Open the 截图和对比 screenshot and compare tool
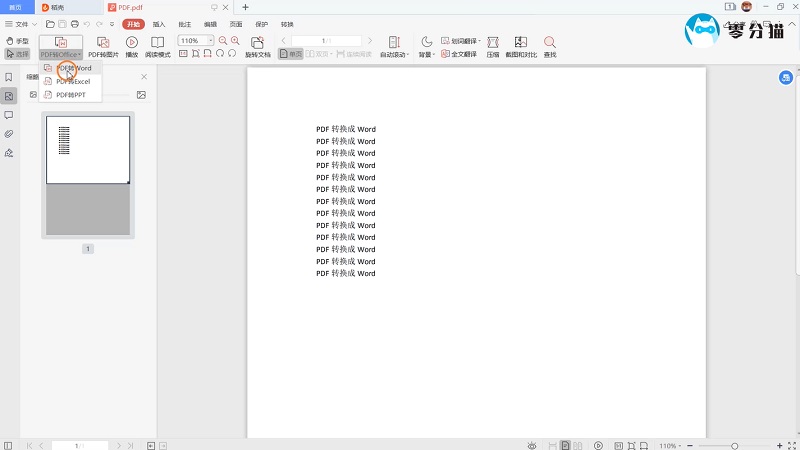The height and width of the screenshot is (450, 800). point(521,47)
